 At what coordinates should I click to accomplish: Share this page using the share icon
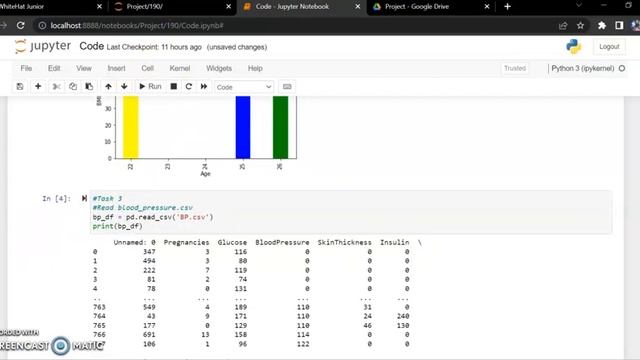click(563, 26)
